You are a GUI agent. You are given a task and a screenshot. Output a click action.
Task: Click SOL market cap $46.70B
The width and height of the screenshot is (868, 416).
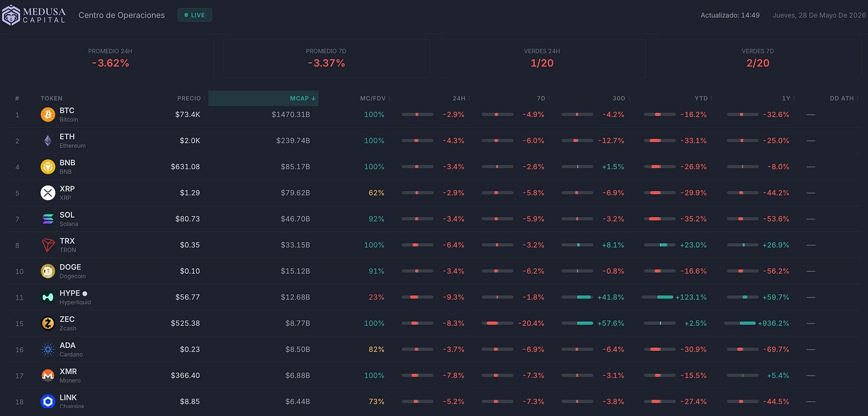tap(294, 219)
